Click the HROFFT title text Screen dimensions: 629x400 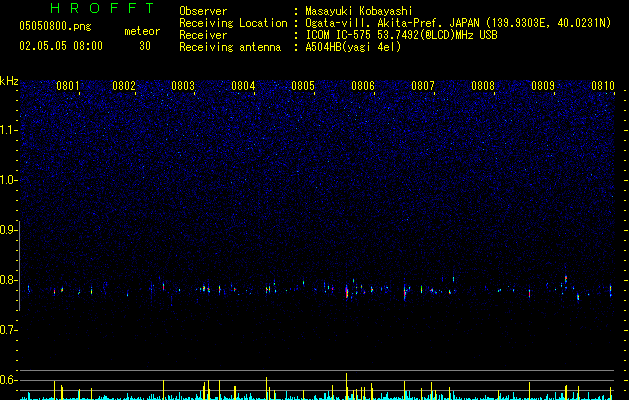(x=102, y=8)
